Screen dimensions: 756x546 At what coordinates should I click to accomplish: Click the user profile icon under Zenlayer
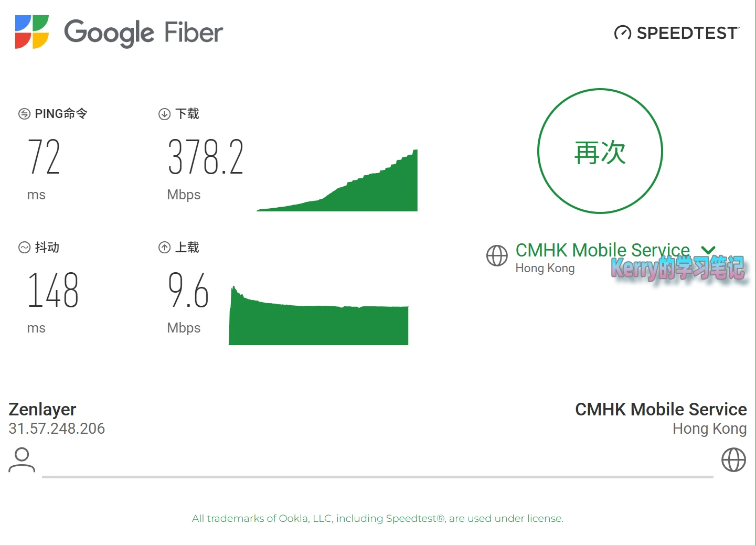(x=22, y=460)
